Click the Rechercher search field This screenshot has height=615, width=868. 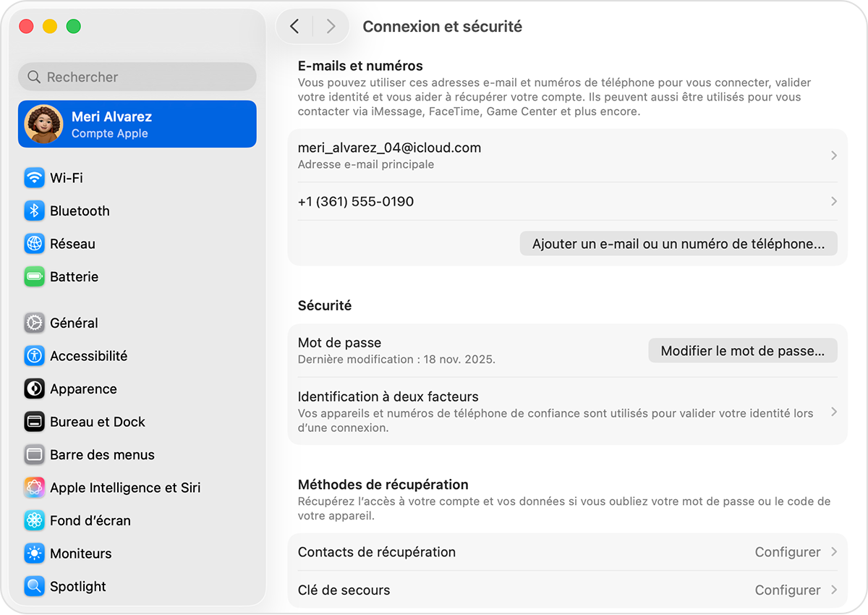(137, 77)
